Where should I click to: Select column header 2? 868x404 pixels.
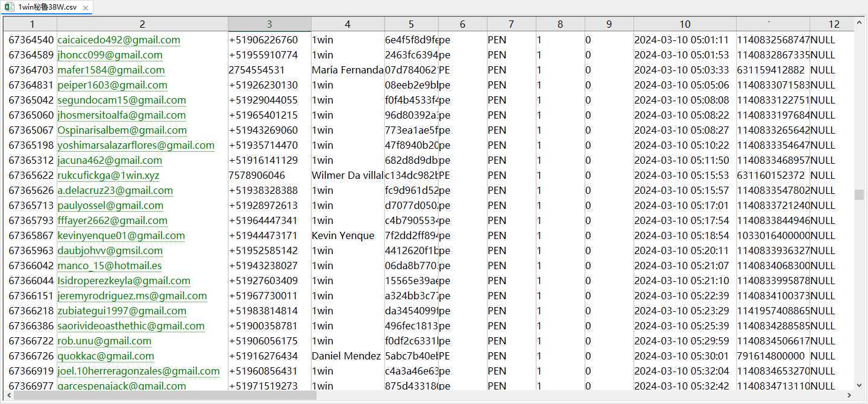tap(142, 24)
